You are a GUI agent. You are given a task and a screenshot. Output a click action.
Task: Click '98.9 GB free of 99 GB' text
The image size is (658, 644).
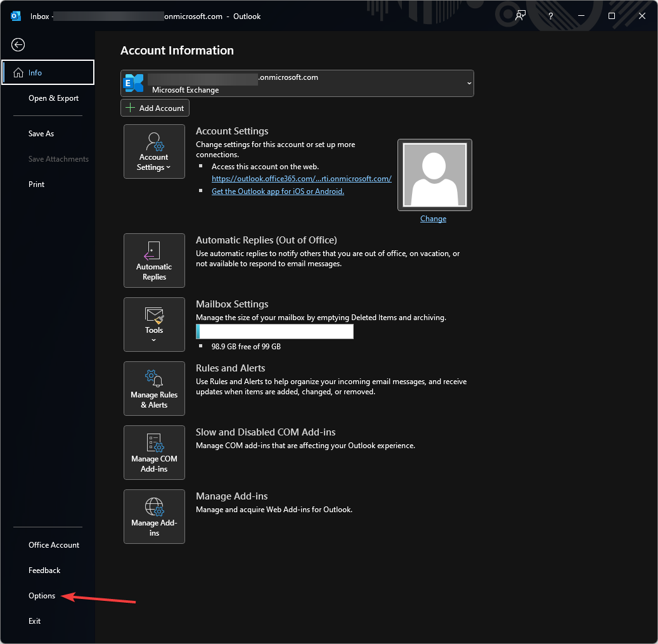click(246, 347)
